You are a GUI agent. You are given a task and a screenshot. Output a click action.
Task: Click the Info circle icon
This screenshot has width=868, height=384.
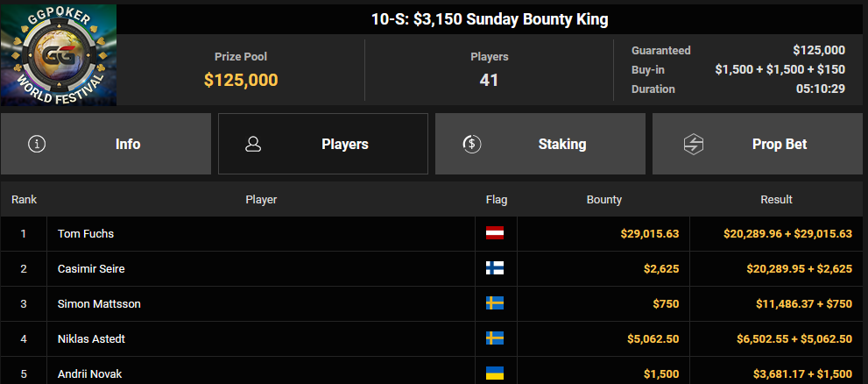[x=37, y=144]
